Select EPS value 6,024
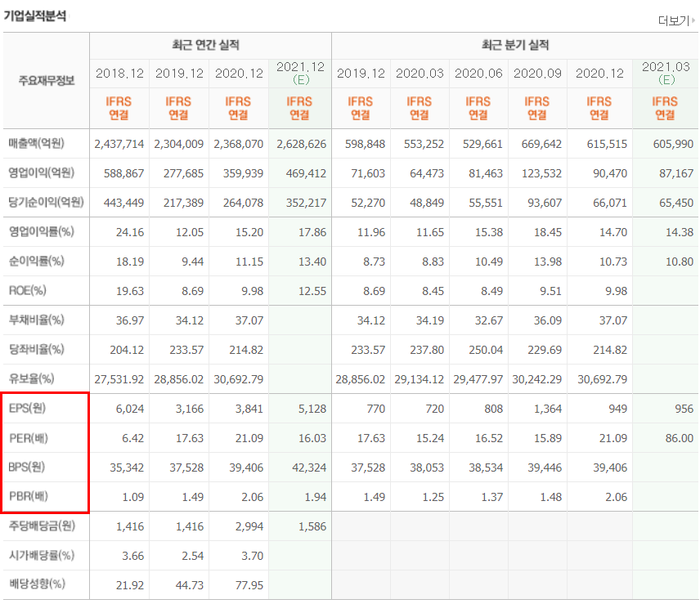This screenshot has width=700, height=604. pyautogui.click(x=130, y=409)
